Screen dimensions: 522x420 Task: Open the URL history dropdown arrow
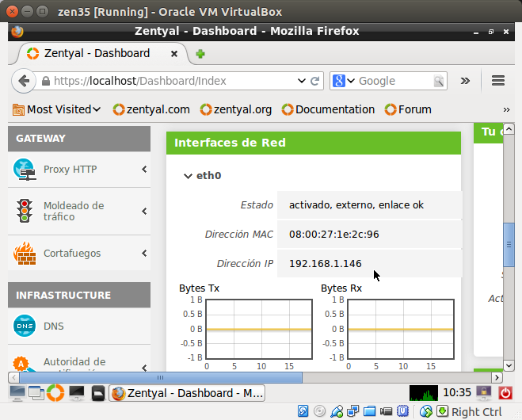(x=302, y=81)
